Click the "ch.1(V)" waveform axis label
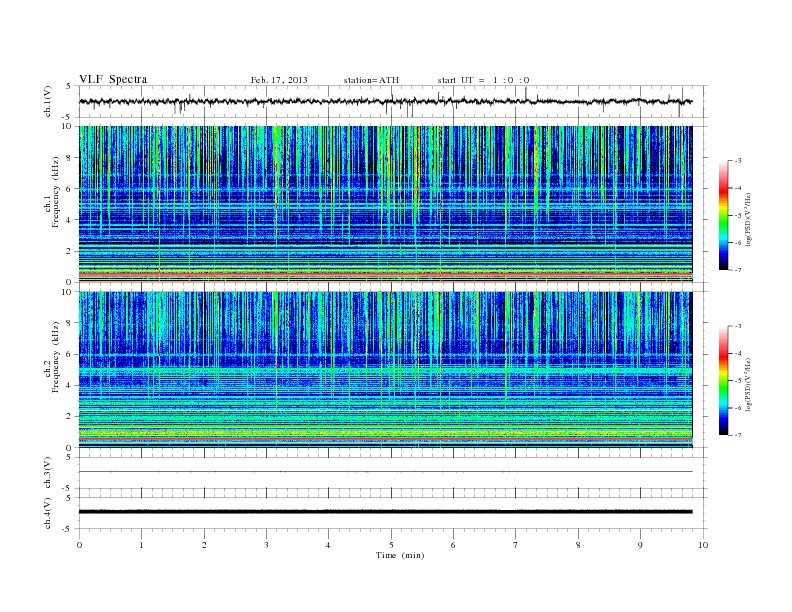Image resolution: width=792 pixels, height=612 pixels. click(48, 101)
